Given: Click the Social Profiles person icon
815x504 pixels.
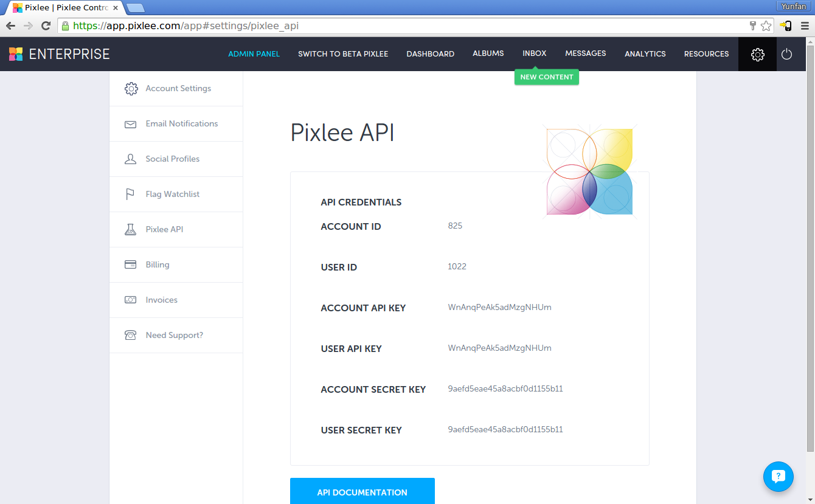Looking at the screenshot, I should tap(130, 159).
